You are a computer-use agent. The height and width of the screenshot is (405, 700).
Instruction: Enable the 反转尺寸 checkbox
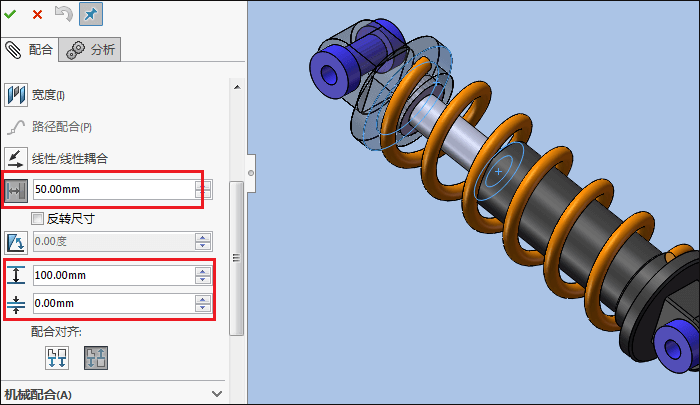tap(38, 219)
